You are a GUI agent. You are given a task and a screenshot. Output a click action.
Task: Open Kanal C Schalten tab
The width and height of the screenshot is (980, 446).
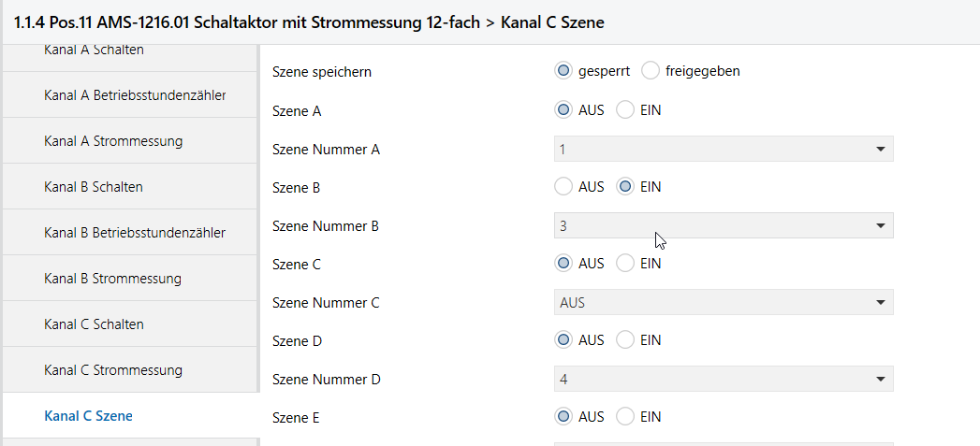[x=94, y=324]
